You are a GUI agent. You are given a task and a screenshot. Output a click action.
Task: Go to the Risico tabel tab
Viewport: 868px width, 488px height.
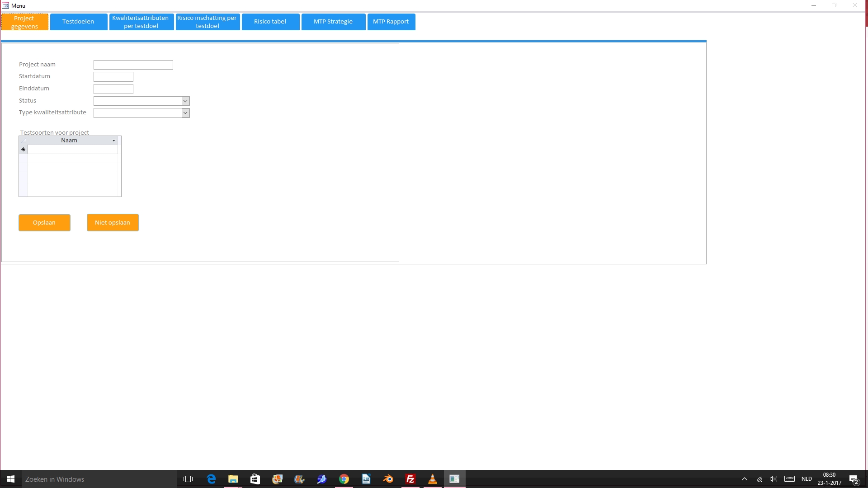tap(270, 22)
